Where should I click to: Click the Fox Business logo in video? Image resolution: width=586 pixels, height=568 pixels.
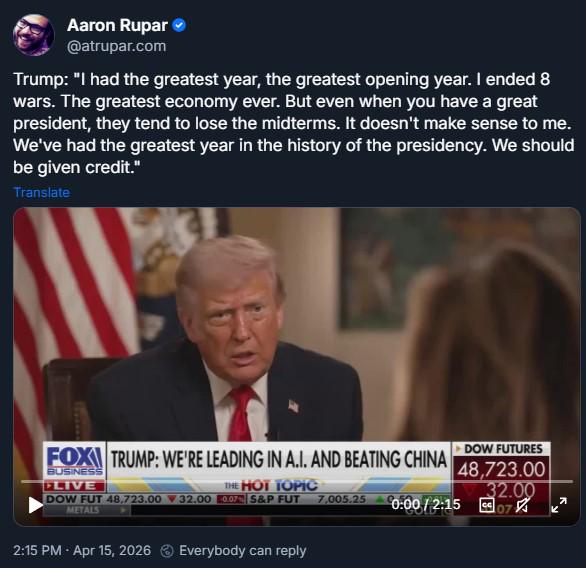coord(75,462)
